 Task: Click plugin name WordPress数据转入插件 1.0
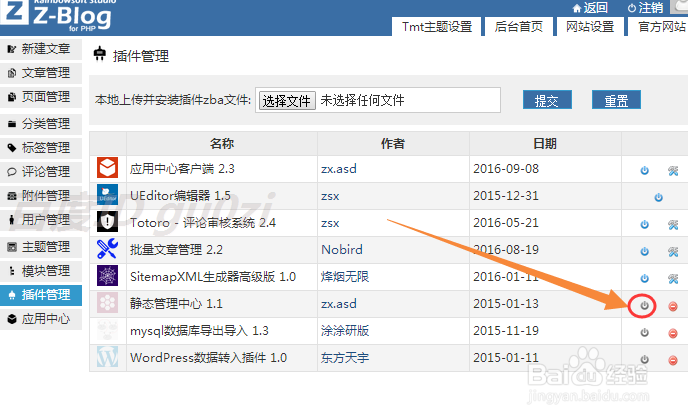coord(208,358)
